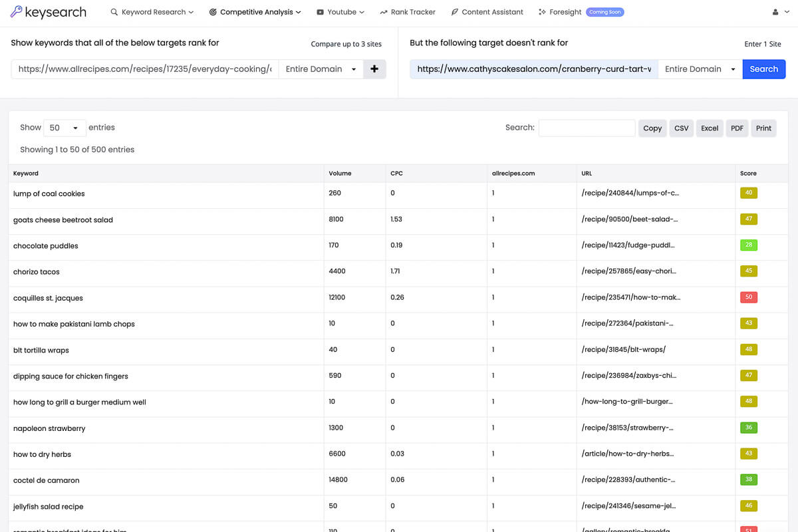Click the score badge 28 for chocolate puddles
The image size is (798, 532).
tap(749, 245)
